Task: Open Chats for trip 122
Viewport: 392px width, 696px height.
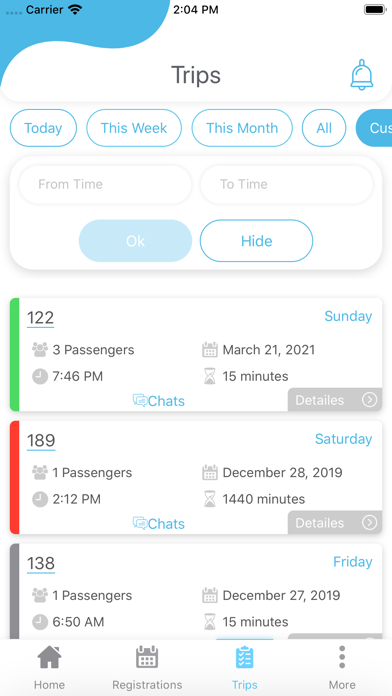Action: pos(158,400)
